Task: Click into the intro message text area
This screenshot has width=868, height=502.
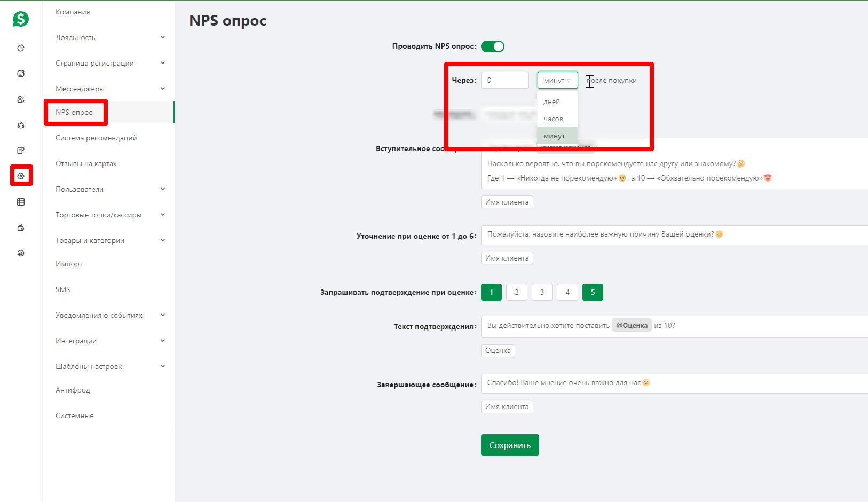Action: point(674,164)
